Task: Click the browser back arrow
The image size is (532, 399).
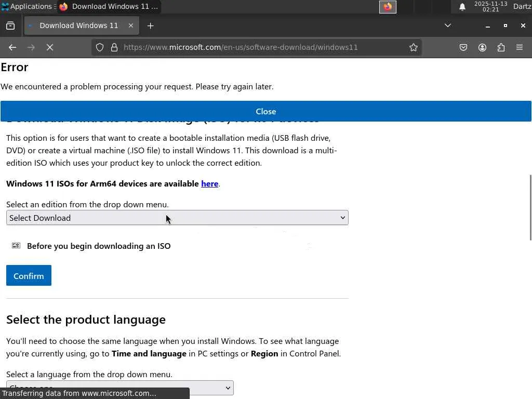Action: click(x=12, y=47)
